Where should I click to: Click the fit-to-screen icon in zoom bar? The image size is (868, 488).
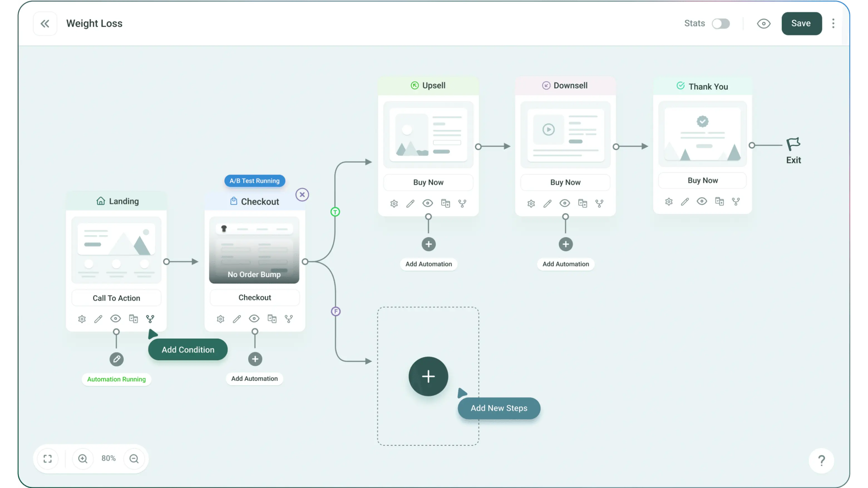(x=48, y=459)
